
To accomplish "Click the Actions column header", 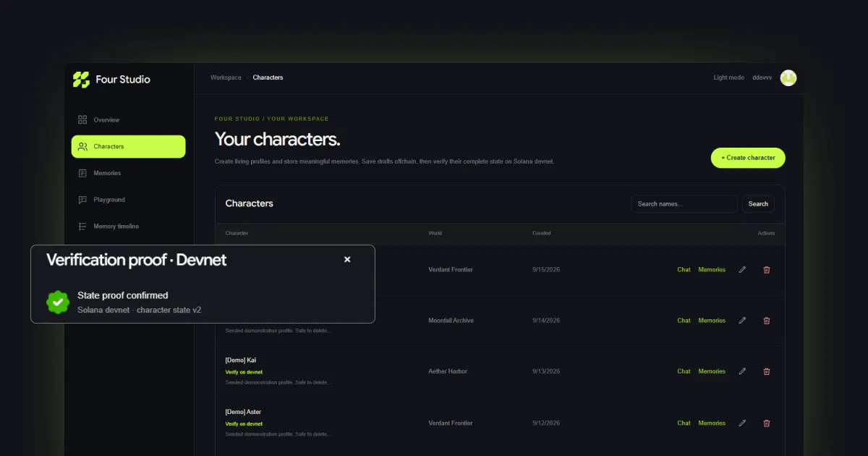I will (x=766, y=233).
